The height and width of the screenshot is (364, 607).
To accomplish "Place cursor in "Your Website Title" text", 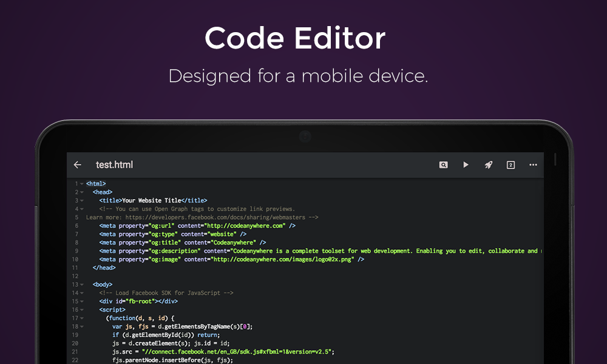I will (152, 201).
